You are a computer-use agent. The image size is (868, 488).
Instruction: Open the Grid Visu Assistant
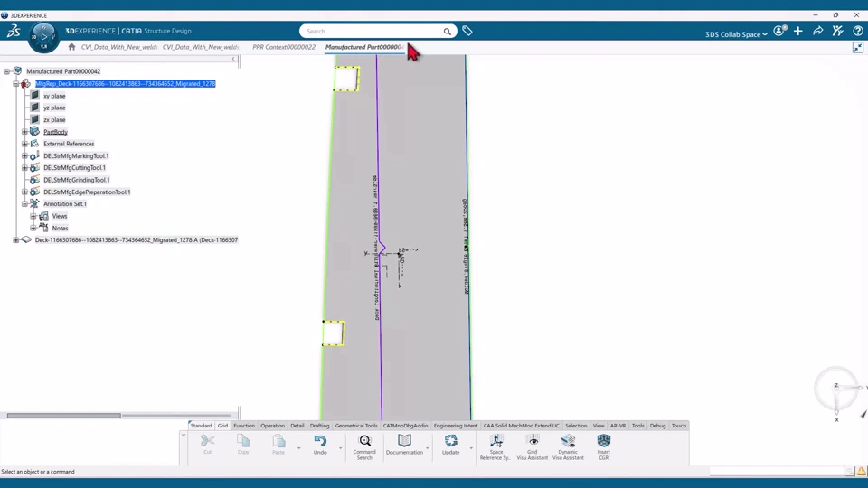(532, 447)
